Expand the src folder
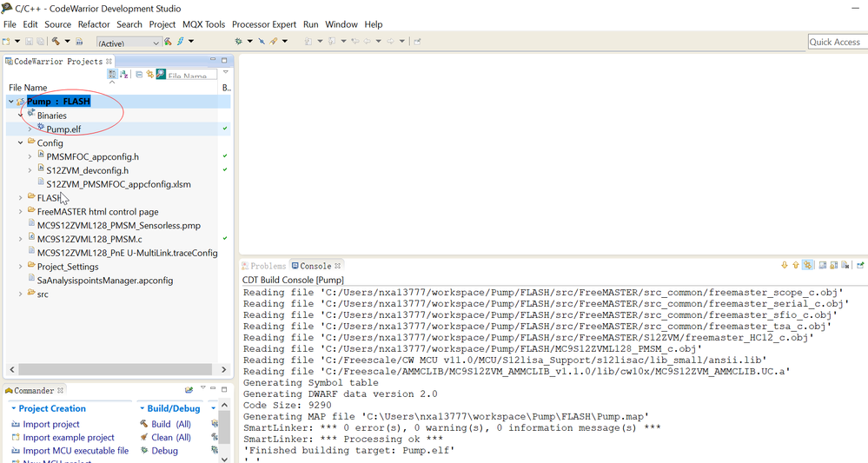868x463 pixels. point(21,294)
